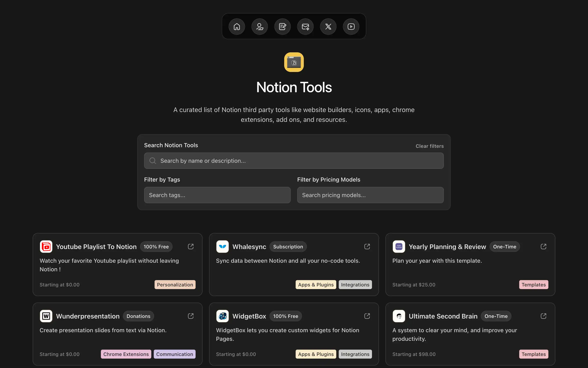Go to the Home icon in top nav
The image size is (588, 368).
pos(237,27)
